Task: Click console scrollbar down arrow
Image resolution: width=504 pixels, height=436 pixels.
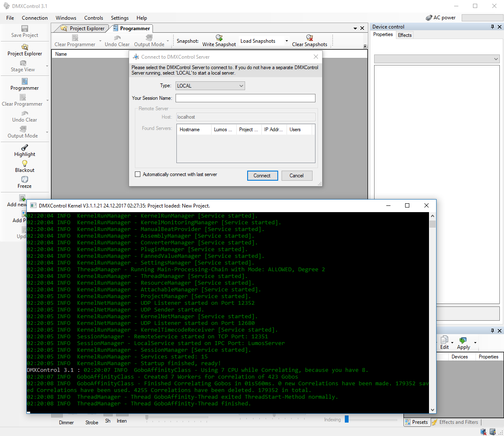Action: [433, 410]
